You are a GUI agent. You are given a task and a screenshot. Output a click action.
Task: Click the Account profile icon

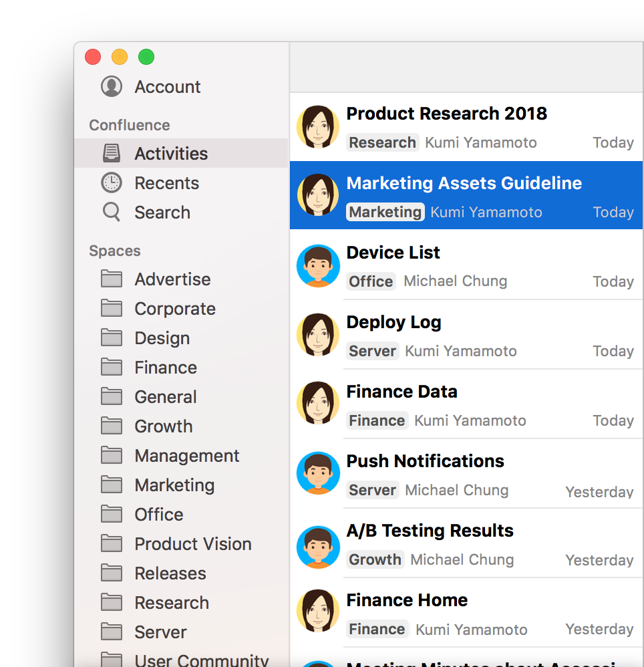[x=112, y=86]
